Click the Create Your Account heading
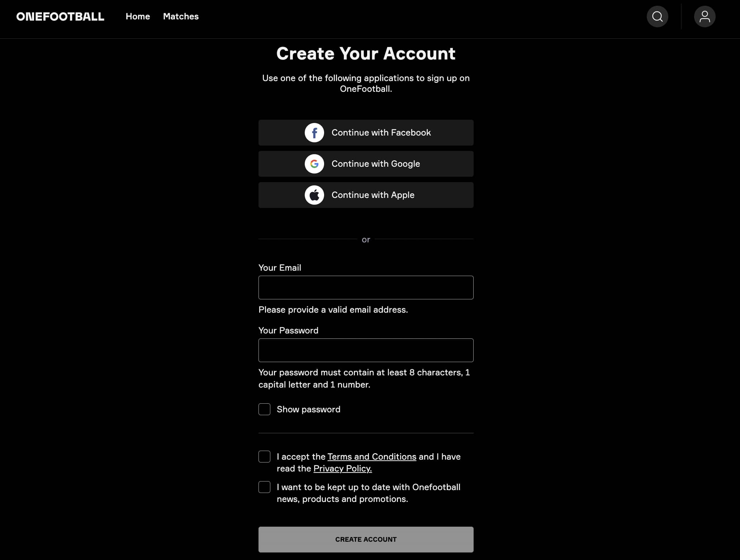The image size is (740, 560). (x=366, y=54)
